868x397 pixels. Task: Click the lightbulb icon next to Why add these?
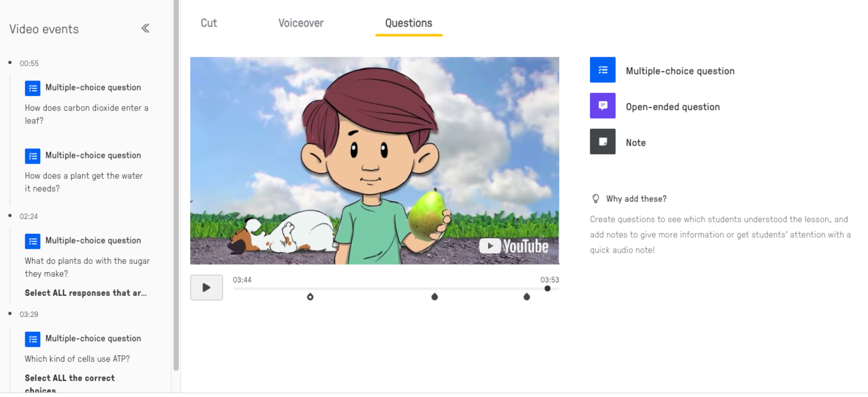coord(595,199)
